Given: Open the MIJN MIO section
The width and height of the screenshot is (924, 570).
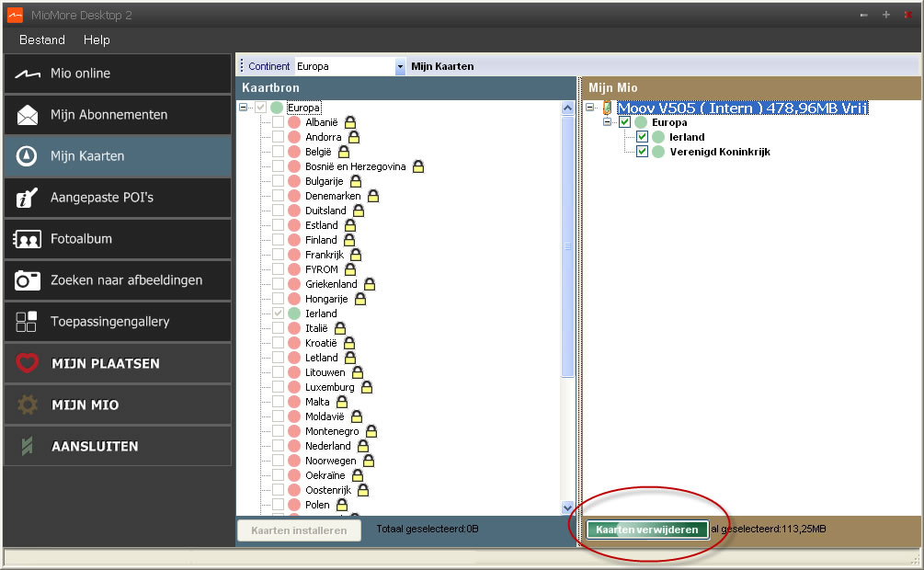Looking at the screenshot, I should click(118, 405).
